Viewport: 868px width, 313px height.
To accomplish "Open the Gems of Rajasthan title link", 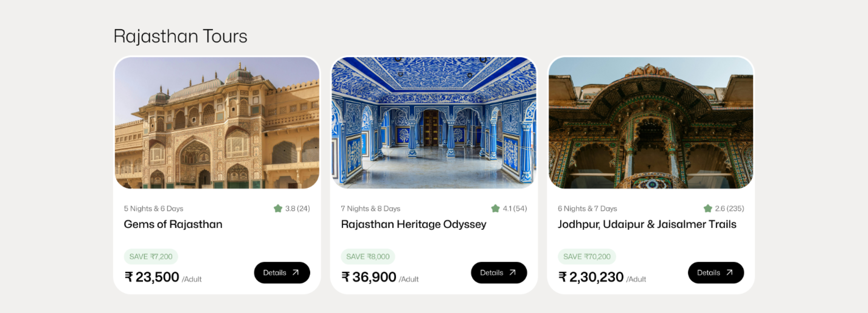I will click(x=173, y=224).
